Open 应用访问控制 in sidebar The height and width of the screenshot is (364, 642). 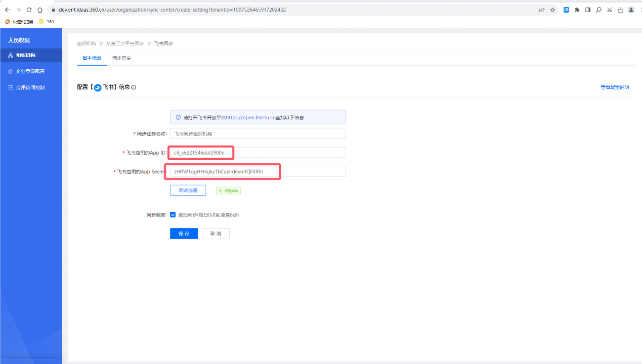(x=31, y=87)
